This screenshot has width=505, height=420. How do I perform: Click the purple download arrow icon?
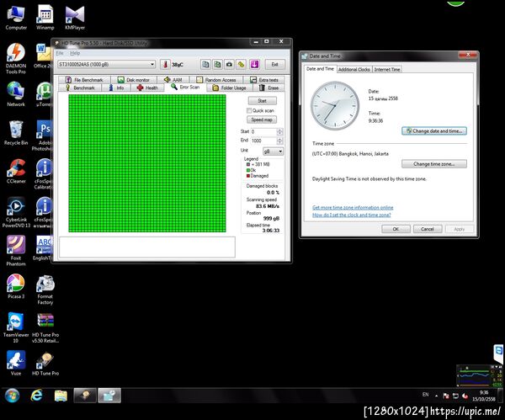[254, 65]
